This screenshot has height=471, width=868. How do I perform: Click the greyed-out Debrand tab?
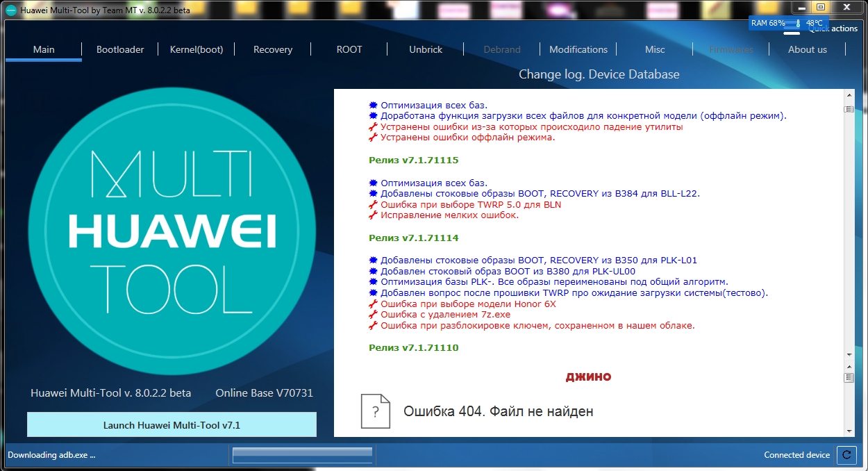pos(502,49)
